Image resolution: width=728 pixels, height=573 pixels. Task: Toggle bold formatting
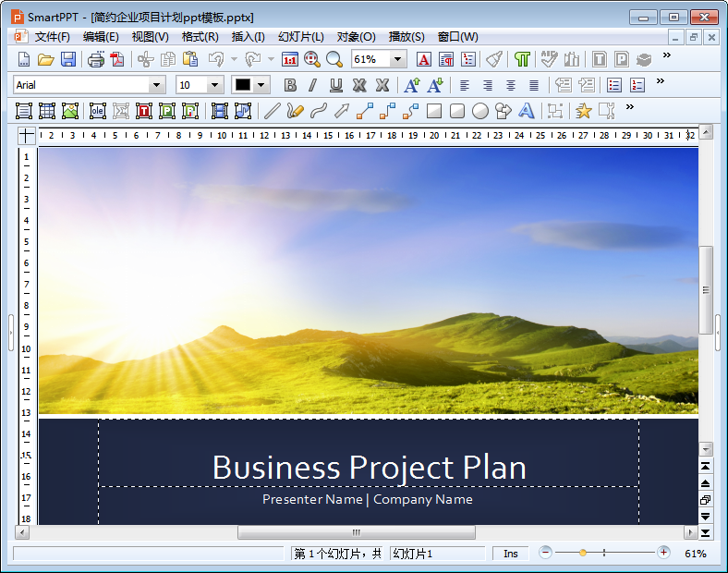[290, 85]
